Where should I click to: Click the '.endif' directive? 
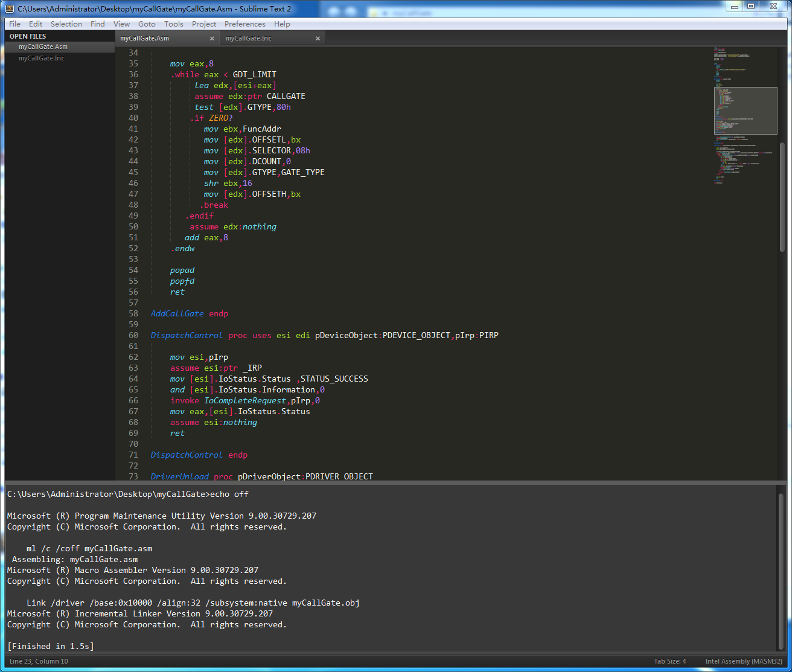199,216
